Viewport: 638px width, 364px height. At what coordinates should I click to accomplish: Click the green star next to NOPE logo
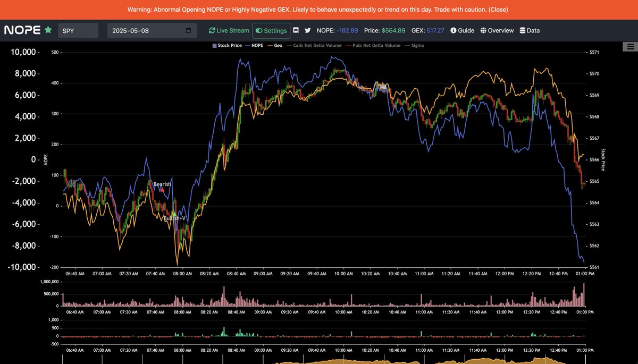coord(48,30)
